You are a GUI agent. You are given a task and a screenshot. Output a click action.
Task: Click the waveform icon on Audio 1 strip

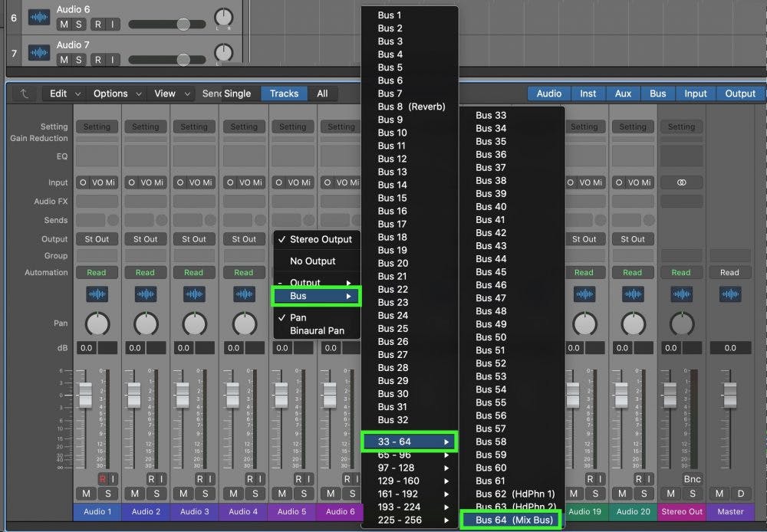(97, 294)
